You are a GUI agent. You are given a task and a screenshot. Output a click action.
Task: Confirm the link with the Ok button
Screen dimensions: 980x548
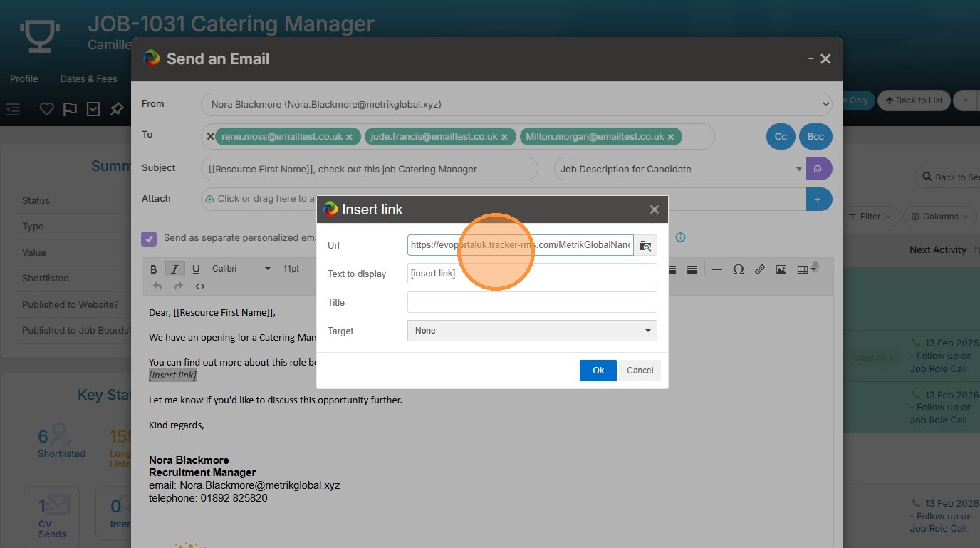[598, 371]
